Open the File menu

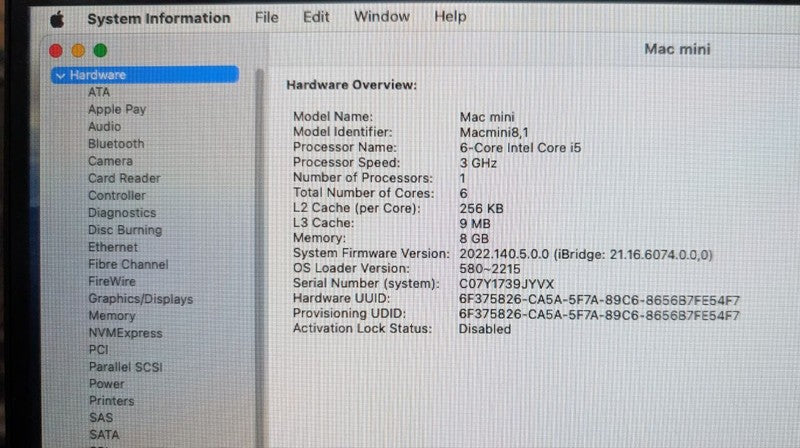[267, 17]
